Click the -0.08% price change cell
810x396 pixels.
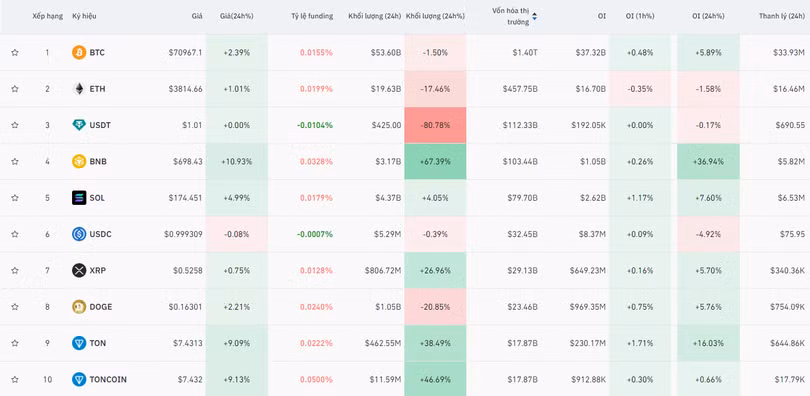tap(237, 234)
